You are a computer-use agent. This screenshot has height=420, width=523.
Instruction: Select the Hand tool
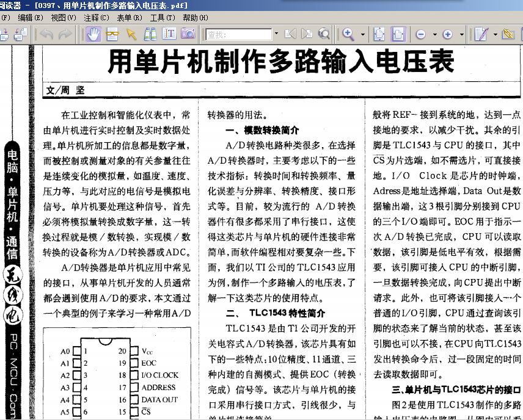(93, 34)
